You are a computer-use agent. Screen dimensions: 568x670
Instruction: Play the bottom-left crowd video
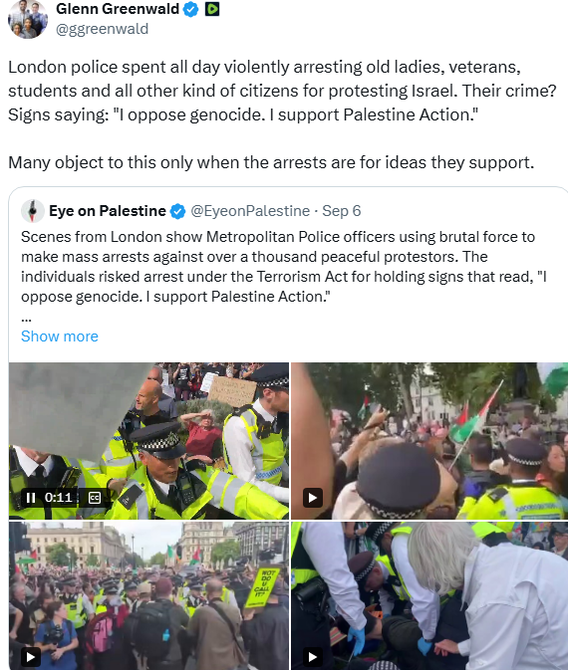coord(31,657)
